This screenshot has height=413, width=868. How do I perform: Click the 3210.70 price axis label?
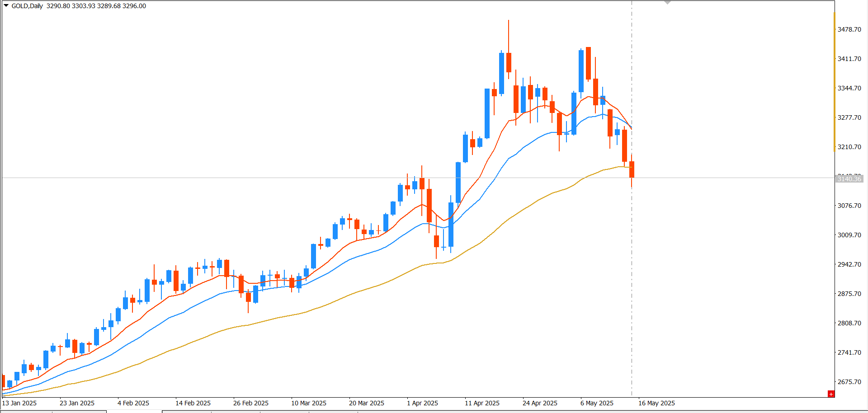click(x=849, y=147)
